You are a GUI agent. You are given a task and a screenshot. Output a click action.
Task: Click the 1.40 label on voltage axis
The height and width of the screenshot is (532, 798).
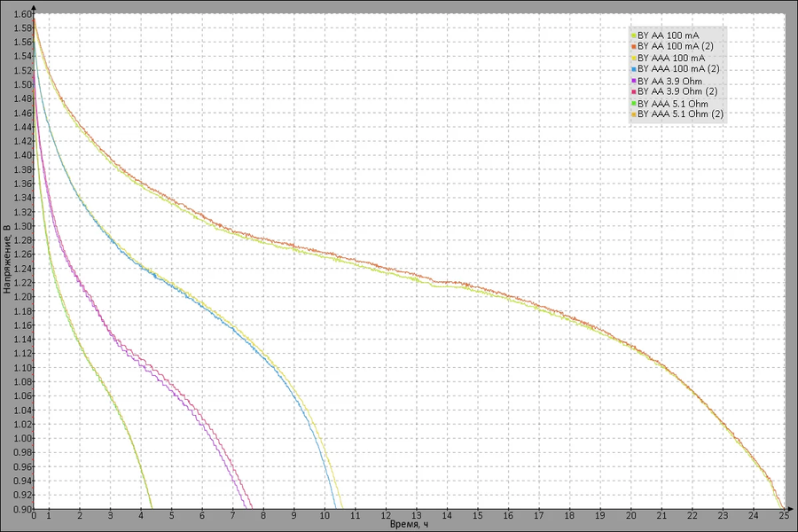22,156
